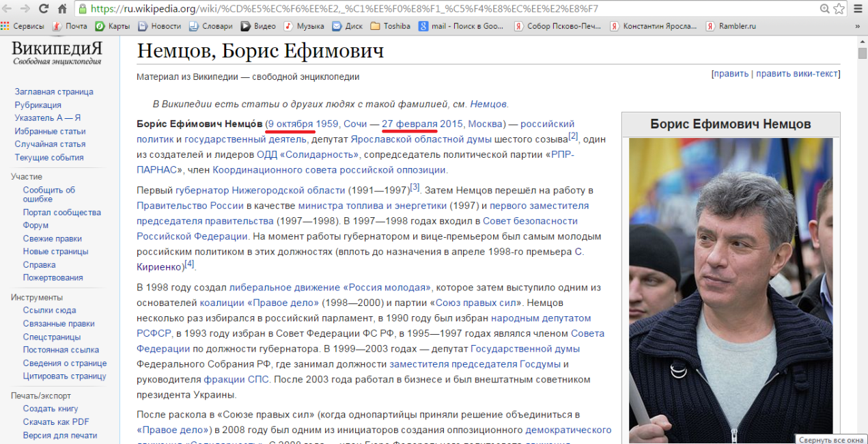Open the Boris Nemtsov portrait photo
The width and height of the screenshot is (868, 444).
click(x=731, y=290)
